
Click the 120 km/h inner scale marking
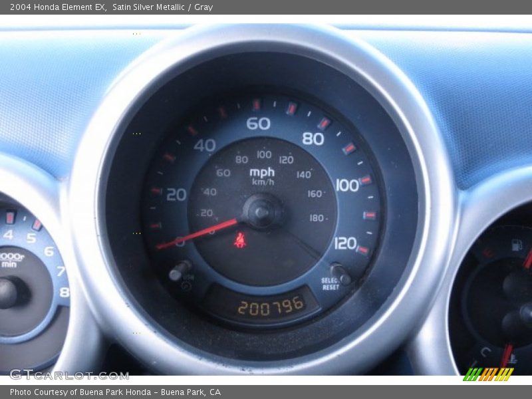[286, 160]
